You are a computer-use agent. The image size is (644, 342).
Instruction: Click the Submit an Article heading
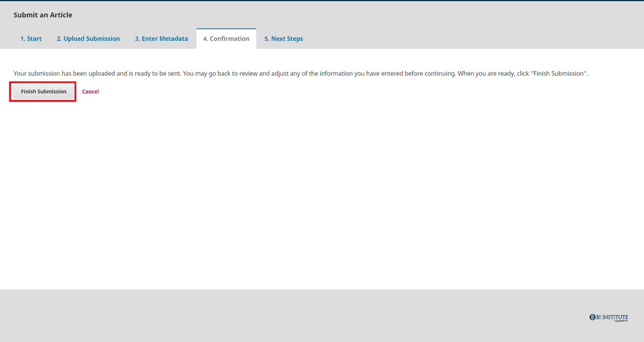pos(43,15)
